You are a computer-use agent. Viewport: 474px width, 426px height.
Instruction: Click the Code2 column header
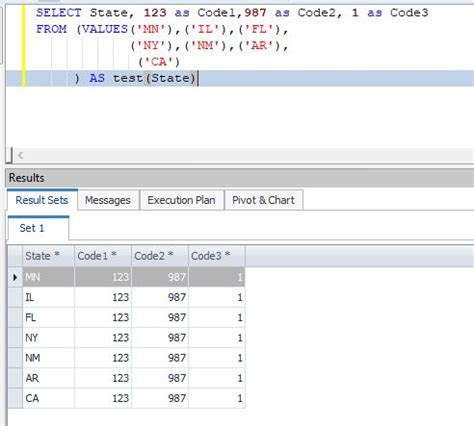point(160,256)
